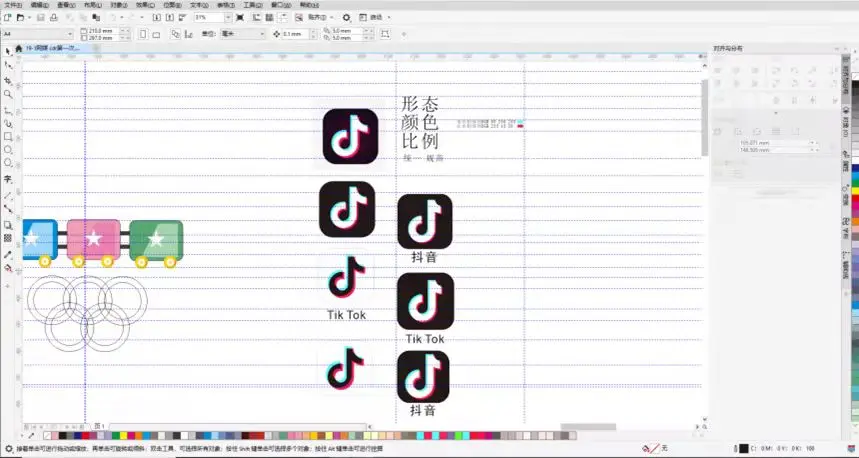This screenshot has height=458, width=859.
Task: Select the 页1 page tab
Action: click(x=99, y=426)
